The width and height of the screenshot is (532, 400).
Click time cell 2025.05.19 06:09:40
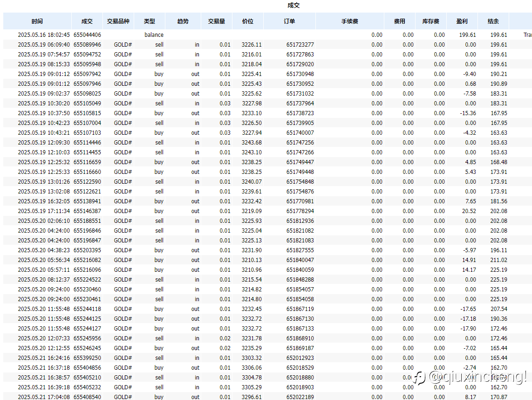[44, 44]
